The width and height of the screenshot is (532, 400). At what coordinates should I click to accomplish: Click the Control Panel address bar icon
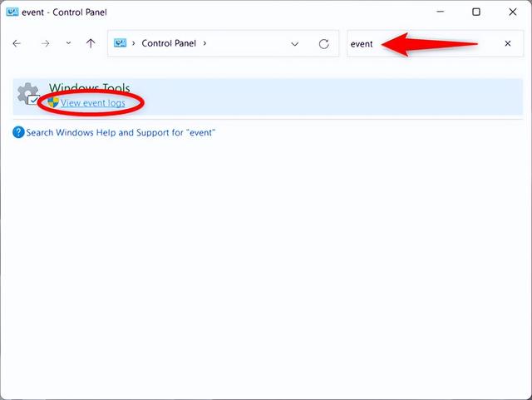[120, 43]
